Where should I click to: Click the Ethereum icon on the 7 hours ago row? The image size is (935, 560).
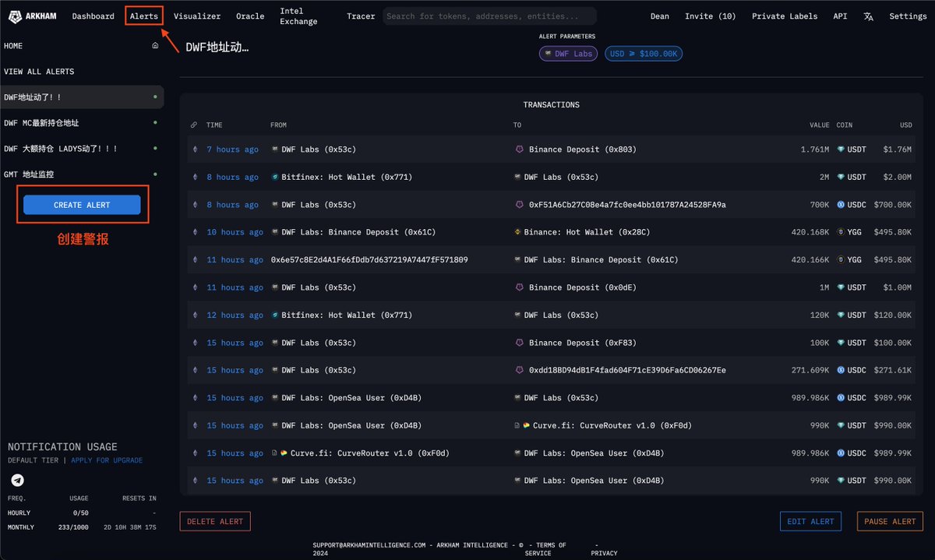(x=195, y=150)
